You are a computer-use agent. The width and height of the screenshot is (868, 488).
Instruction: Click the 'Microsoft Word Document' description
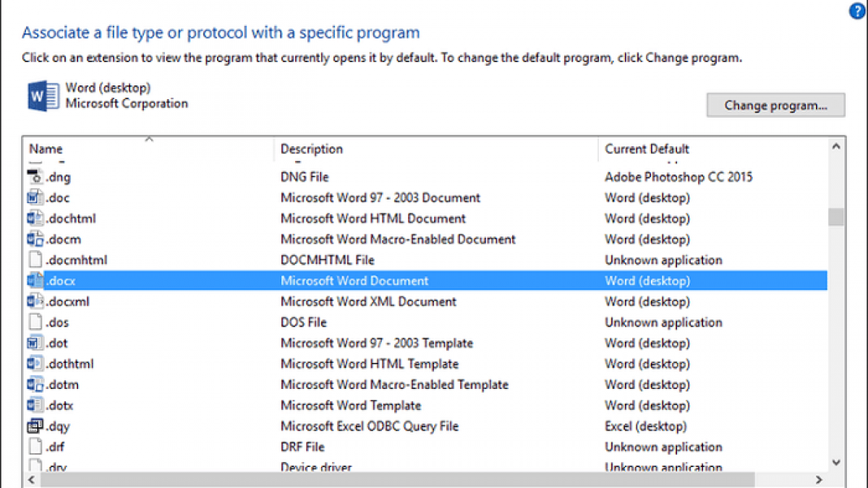pos(354,281)
